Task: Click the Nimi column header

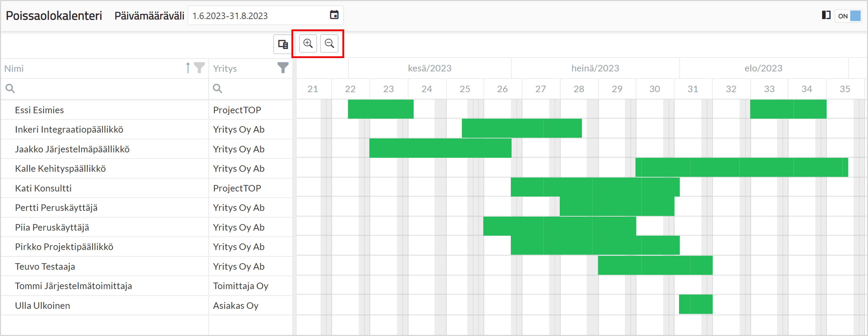Action: pos(104,69)
